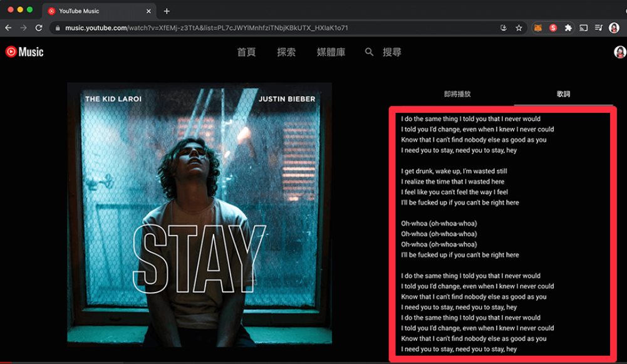Image resolution: width=627 pixels, height=364 pixels.
Task: Click the playback progress bar
Action: pyautogui.click(x=313, y=362)
